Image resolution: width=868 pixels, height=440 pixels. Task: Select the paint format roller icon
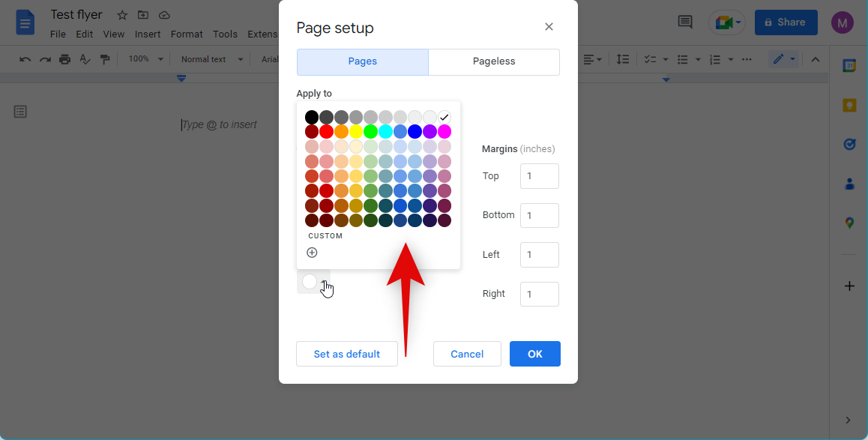point(105,59)
